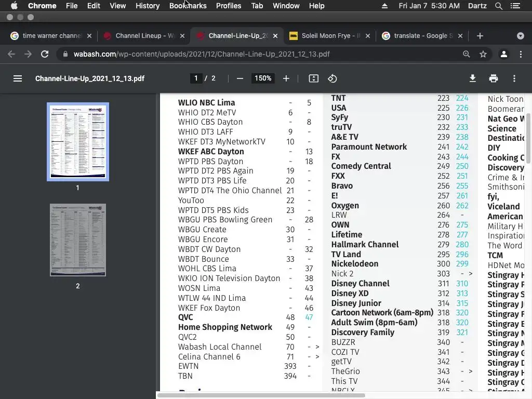This screenshot has height=399, width=532.
Task: Zoom out using the minus icon
Action: click(x=240, y=79)
